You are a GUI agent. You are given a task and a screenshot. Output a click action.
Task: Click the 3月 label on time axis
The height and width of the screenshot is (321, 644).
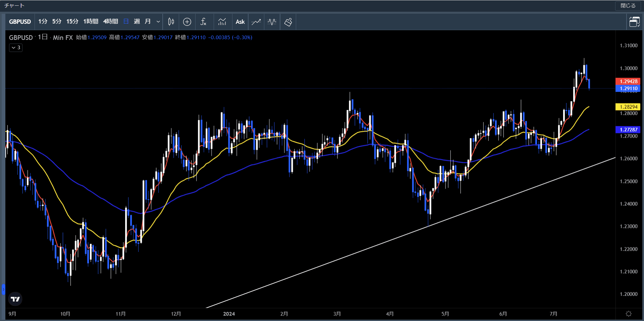tap(337, 314)
